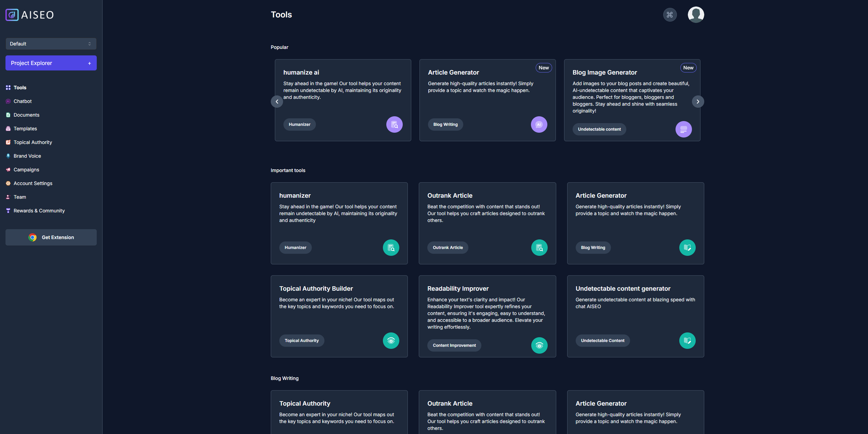The height and width of the screenshot is (434, 868).
Task: Click the teal eye icon on Topical Authority Builder
Action: (x=391, y=341)
